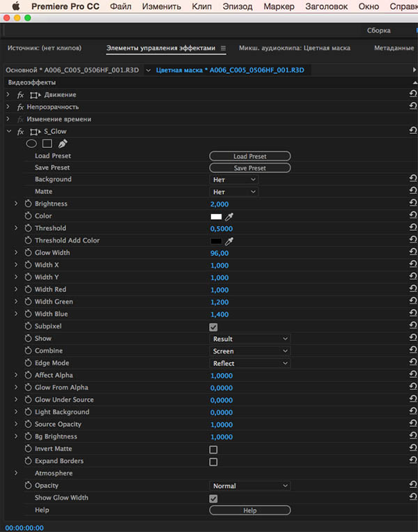Click the Glow Width value 96,00

point(219,253)
